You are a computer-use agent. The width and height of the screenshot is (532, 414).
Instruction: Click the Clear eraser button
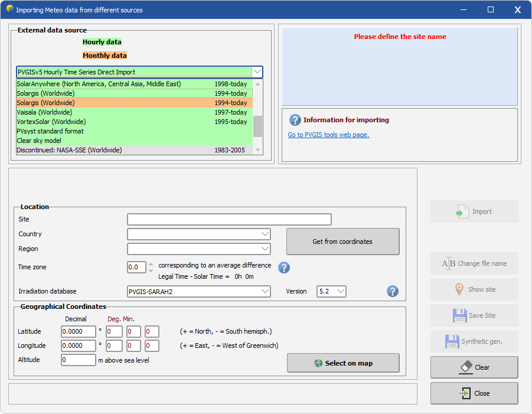click(474, 367)
